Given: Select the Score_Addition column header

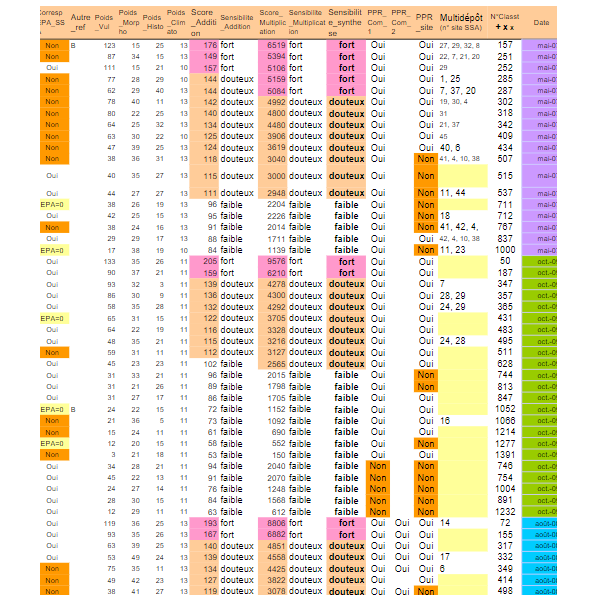Looking at the screenshot, I should point(203,23).
